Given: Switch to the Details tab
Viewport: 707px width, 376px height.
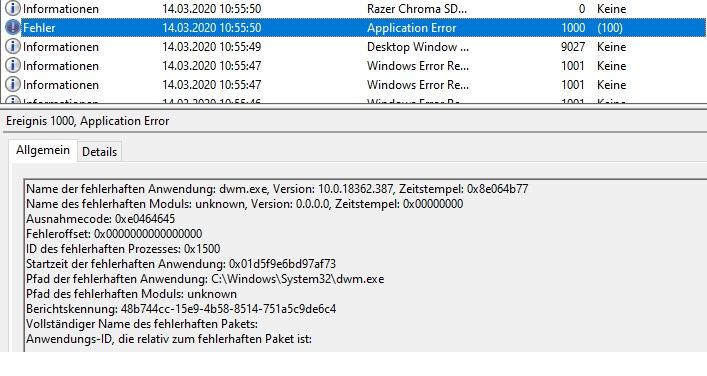Looking at the screenshot, I should (x=99, y=152).
